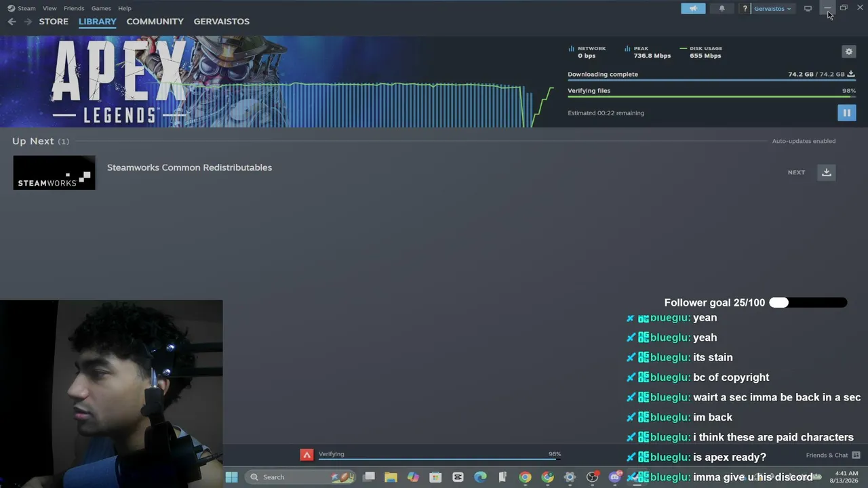Click the question mark help icon
868x488 pixels.
pos(745,8)
